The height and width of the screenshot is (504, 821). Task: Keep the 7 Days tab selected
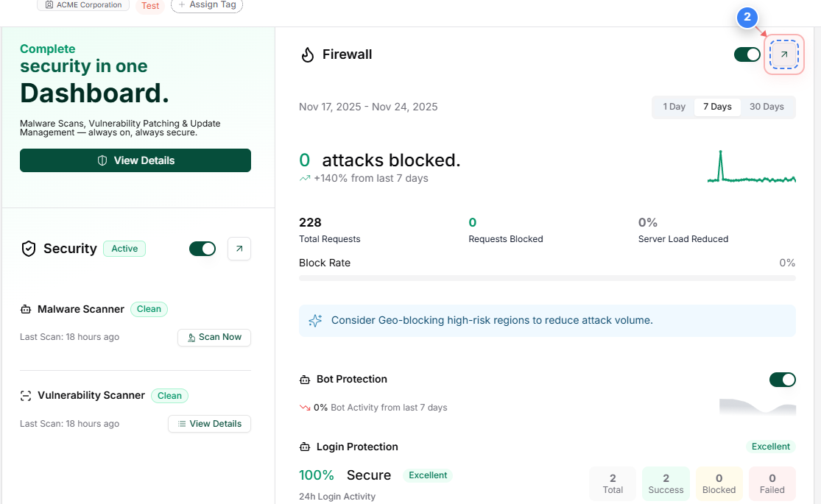click(x=716, y=107)
